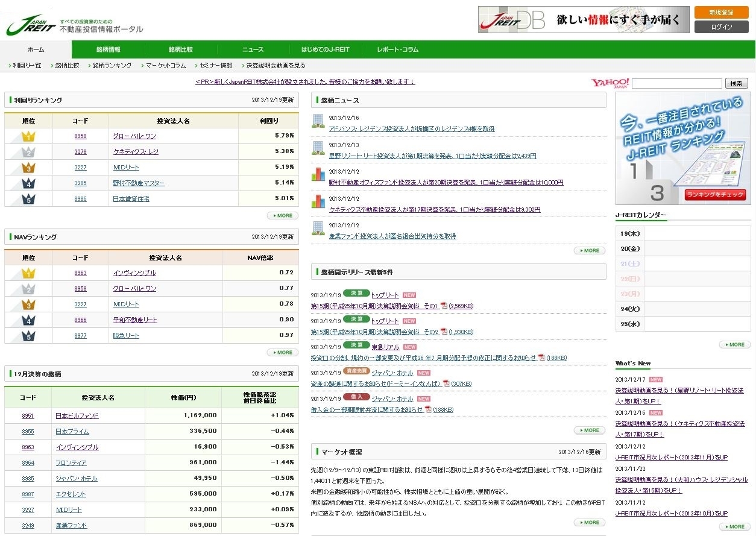Click MORE under the 銘柄開示リリース list

[590, 430]
